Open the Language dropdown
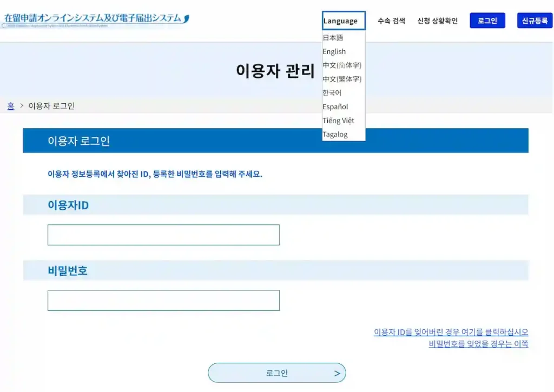Image resolution: width=554 pixels, height=392 pixels. 343,21
